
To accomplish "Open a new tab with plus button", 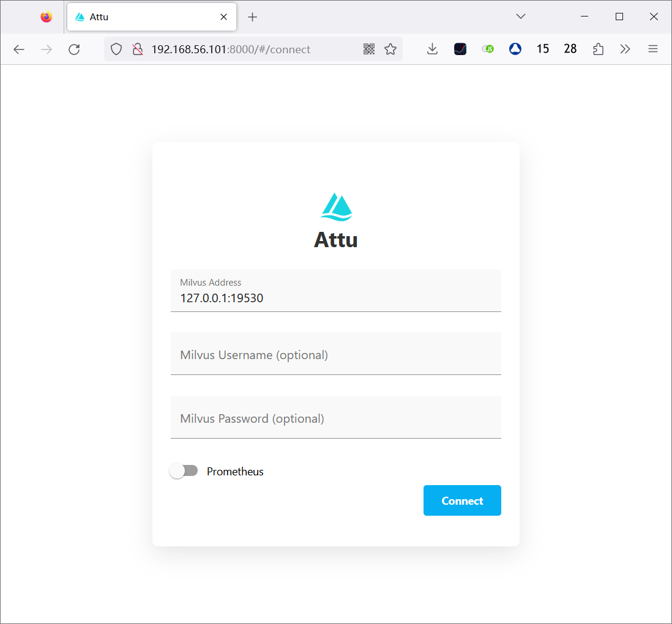I will point(252,17).
